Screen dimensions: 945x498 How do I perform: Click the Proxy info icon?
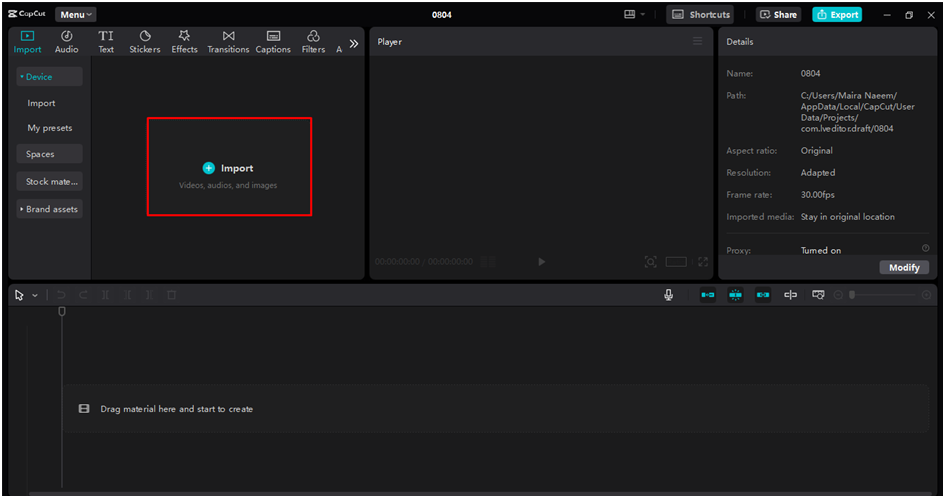point(925,248)
